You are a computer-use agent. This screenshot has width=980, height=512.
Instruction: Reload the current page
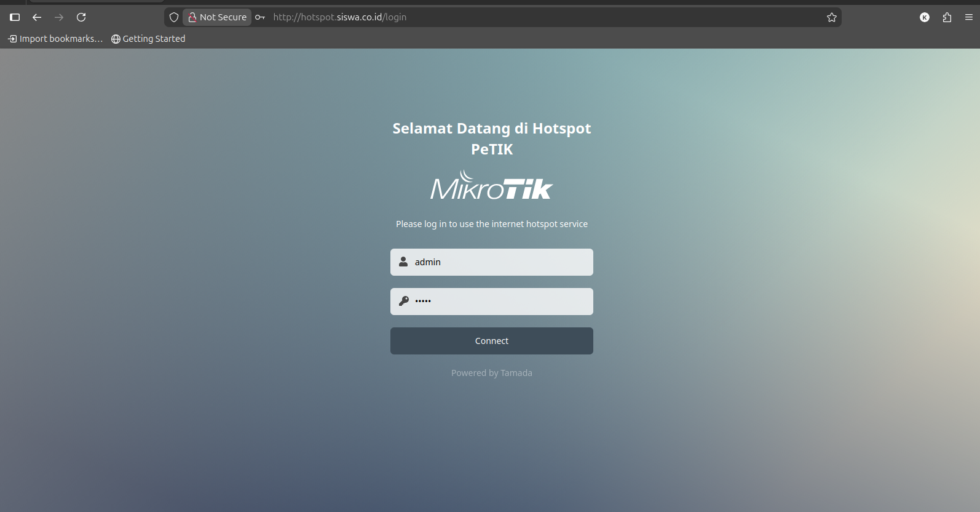tap(81, 17)
